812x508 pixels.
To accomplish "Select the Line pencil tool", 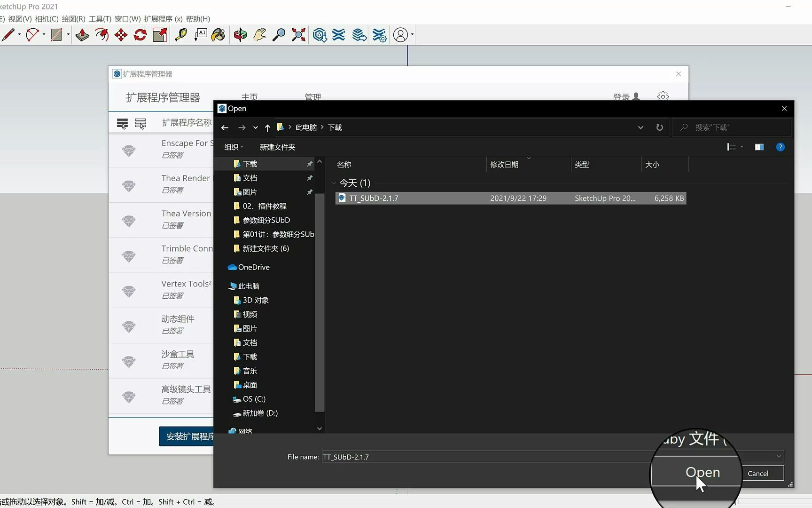I will 8,35.
